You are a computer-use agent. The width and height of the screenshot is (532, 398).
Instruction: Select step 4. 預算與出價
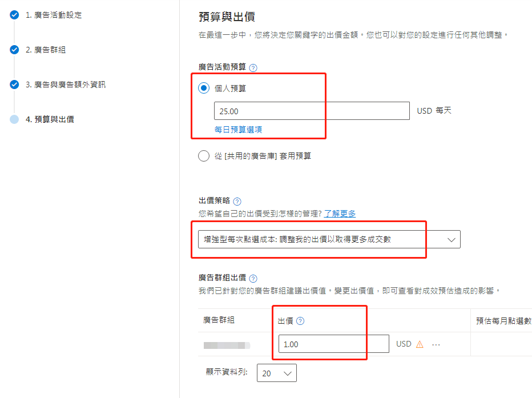click(x=50, y=120)
